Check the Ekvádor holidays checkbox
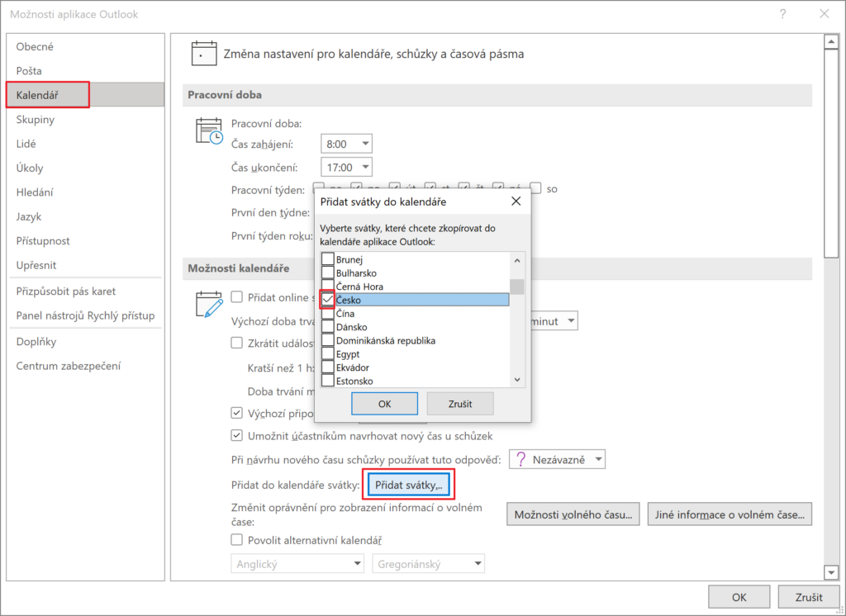Image resolution: width=846 pixels, height=616 pixels. tap(327, 367)
